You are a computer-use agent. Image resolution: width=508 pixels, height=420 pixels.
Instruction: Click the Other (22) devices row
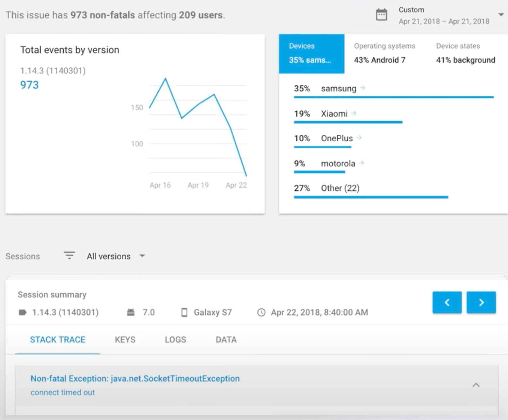click(371, 191)
